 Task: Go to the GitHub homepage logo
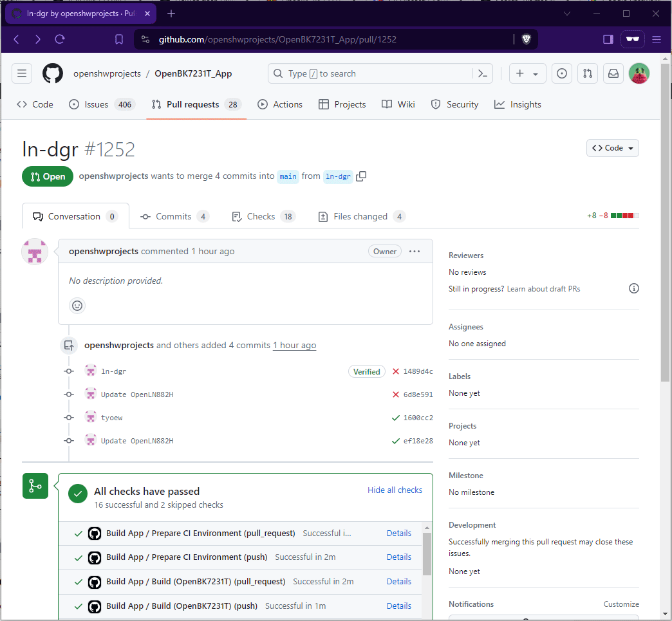coord(53,74)
